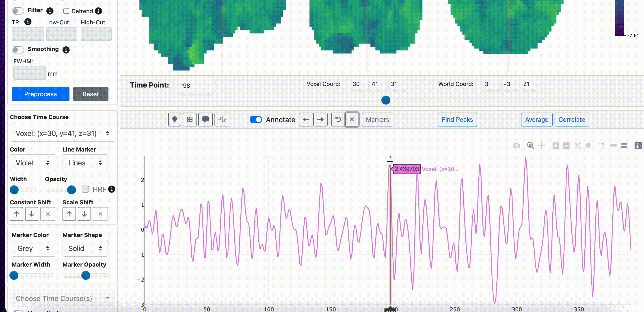644x312 pixels.
Task: Click the grid table icon button
Action: 190,119
